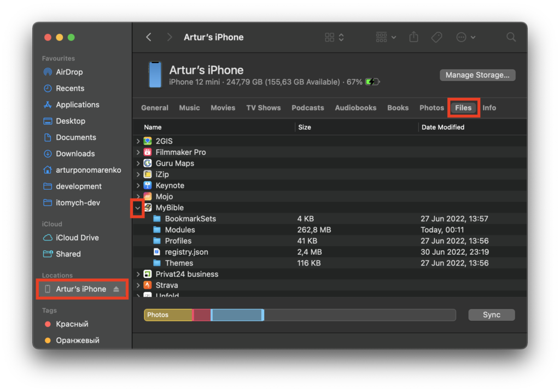The width and height of the screenshot is (560, 392).
Task: Select Artur's iPhone under Locations
Action: coord(81,289)
